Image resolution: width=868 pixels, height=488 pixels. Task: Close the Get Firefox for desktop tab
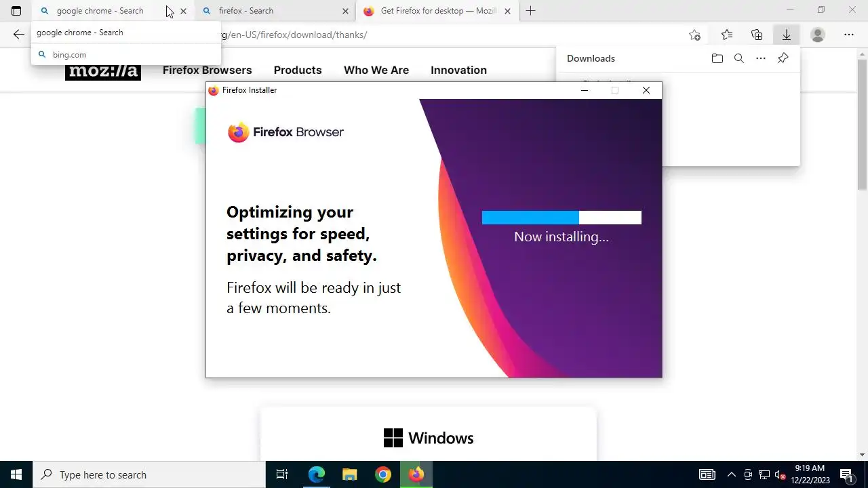coord(507,11)
